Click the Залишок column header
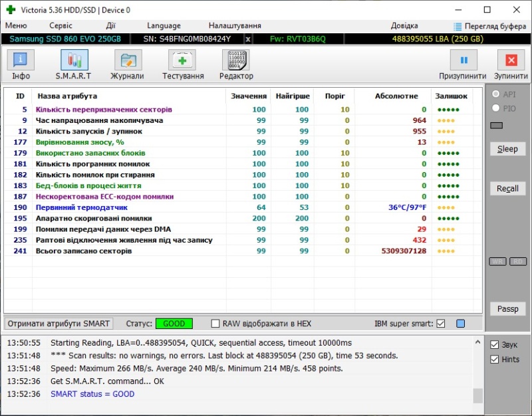 (x=452, y=96)
